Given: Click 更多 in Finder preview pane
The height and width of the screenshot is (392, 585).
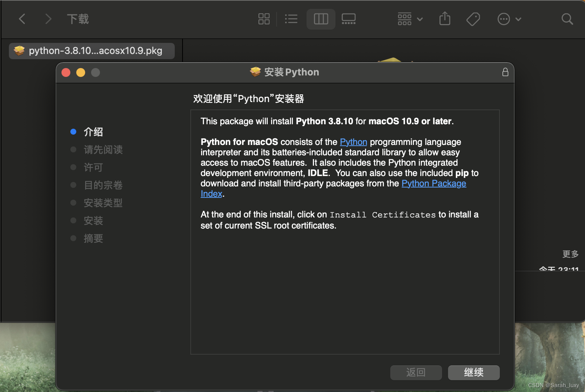Looking at the screenshot, I should (x=570, y=254).
